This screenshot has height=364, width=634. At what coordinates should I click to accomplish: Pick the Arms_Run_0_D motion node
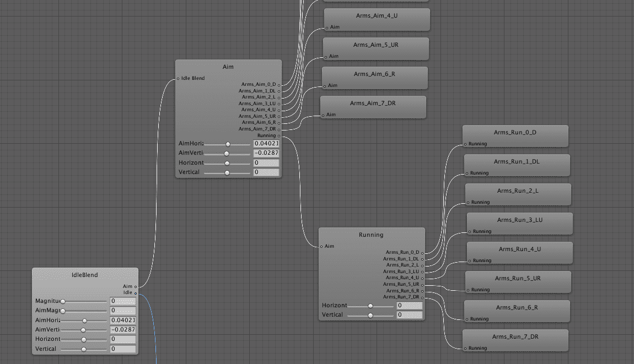(x=515, y=132)
